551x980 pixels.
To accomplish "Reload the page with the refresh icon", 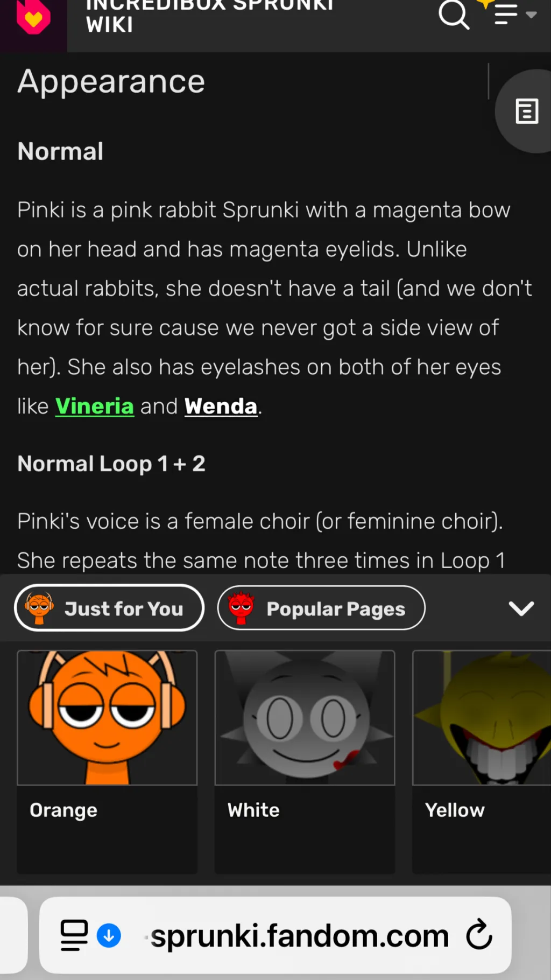I will [x=479, y=935].
